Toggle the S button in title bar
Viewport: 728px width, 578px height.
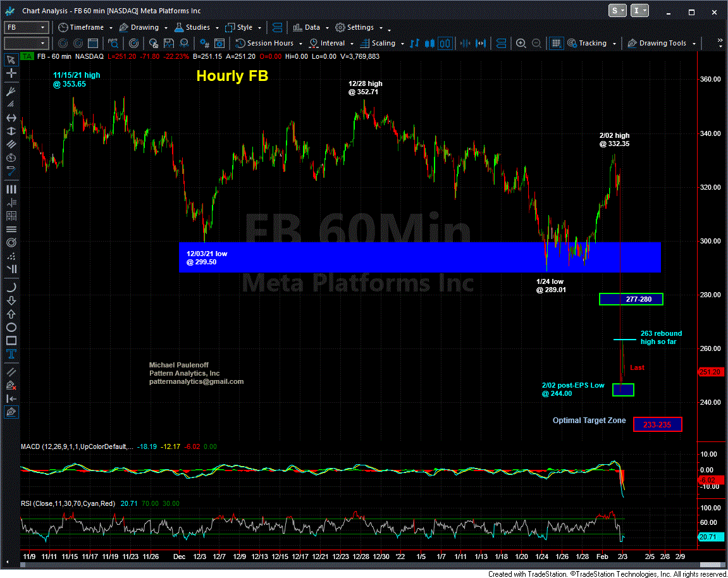(617, 10)
